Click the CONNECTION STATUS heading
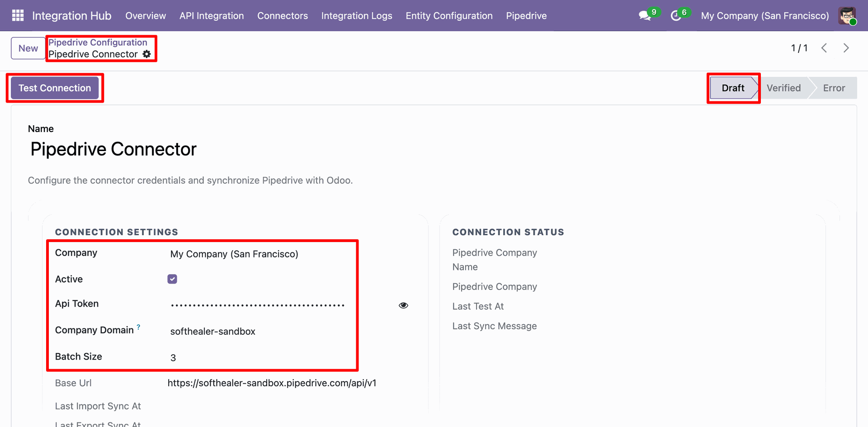 coord(508,232)
